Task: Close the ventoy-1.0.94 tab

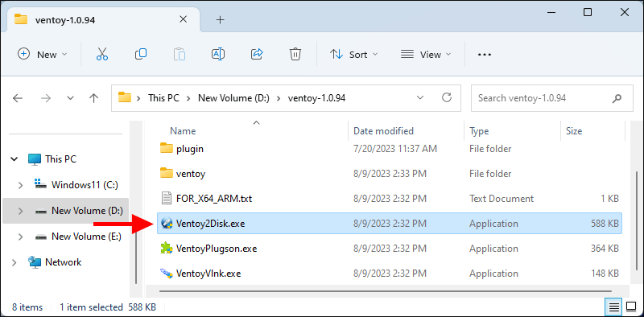Action: coord(184,19)
